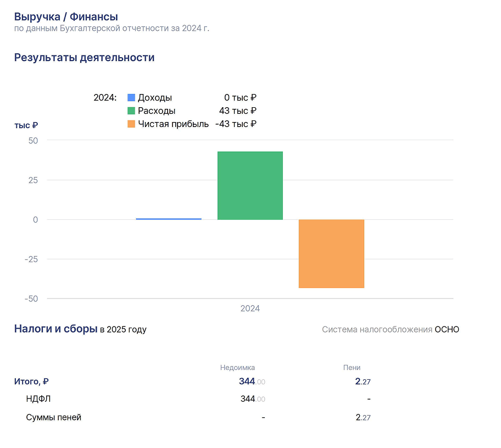Image resolution: width=501 pixels, height=448 pixels.
Task: Click the "Система налогообложения" label
Action: (377, 330)
